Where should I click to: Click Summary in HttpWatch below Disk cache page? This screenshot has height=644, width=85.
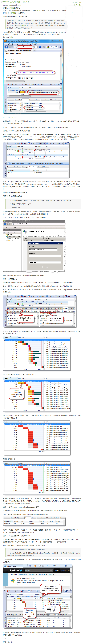(x=41, y=84)
